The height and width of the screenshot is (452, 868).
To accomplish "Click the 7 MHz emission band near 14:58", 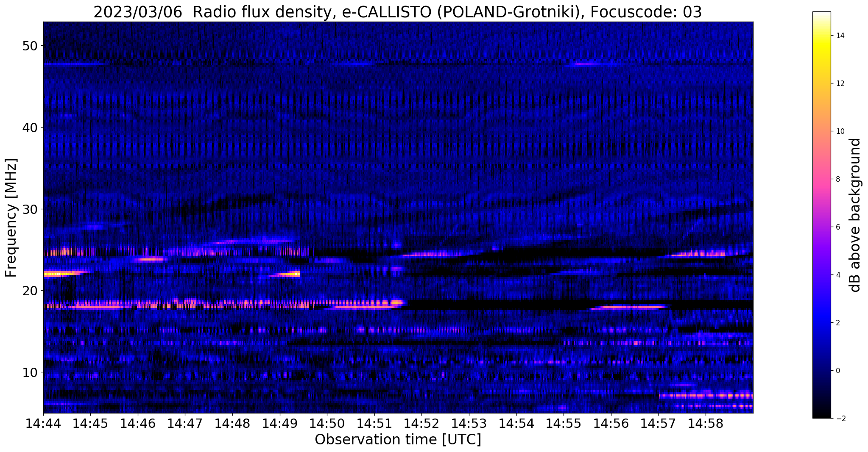I will [x=706, y=396].
